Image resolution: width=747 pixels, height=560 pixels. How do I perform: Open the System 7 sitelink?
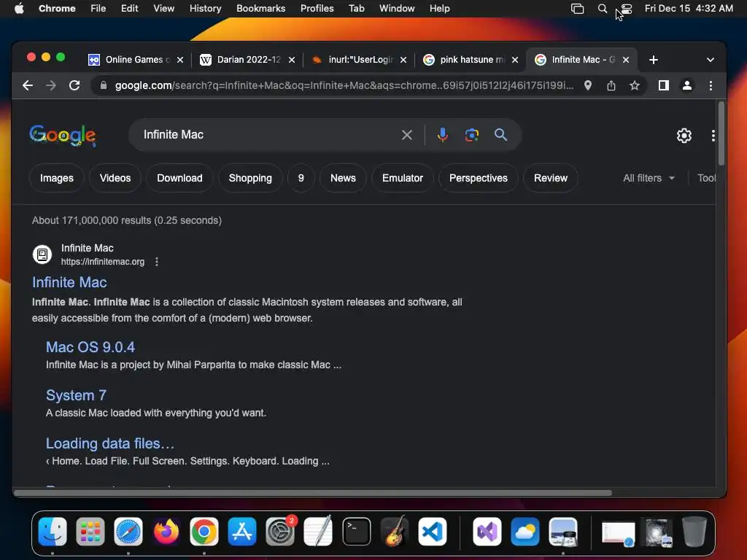76,395
